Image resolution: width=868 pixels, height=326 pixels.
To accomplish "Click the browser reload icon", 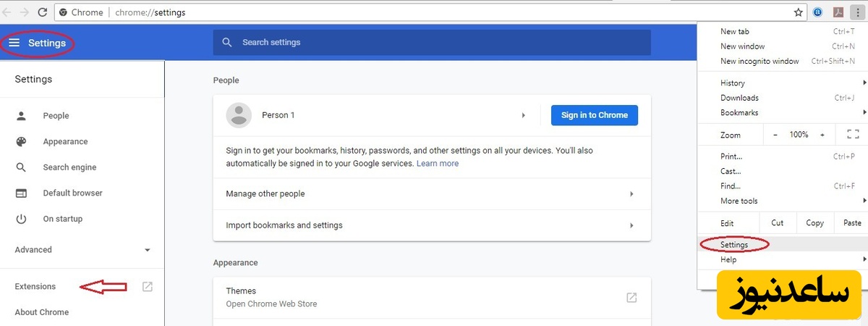I will [42, 12].
